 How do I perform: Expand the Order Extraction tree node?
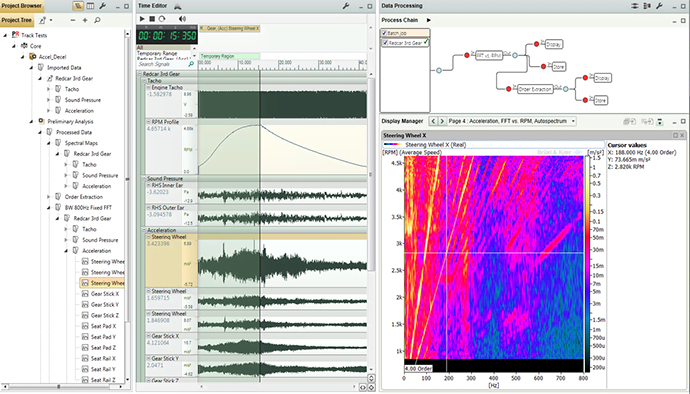pyautogui.click(x=48, y=197)
